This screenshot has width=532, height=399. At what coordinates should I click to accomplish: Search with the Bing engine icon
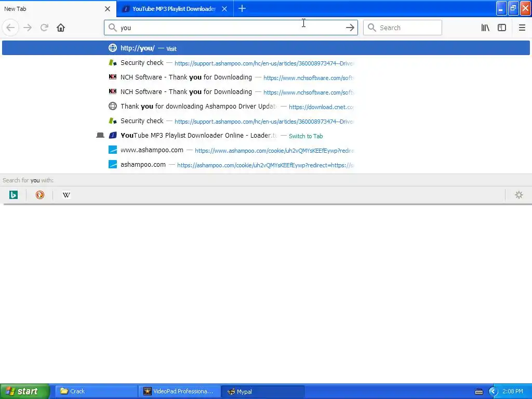(x=13, y=195)
